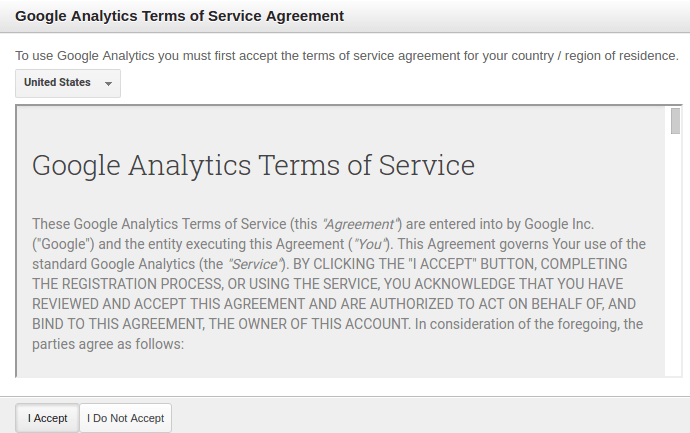
Task: Click the quoted "I ACCEPT" text in the paragraph
Action: (x=442, y=264)
